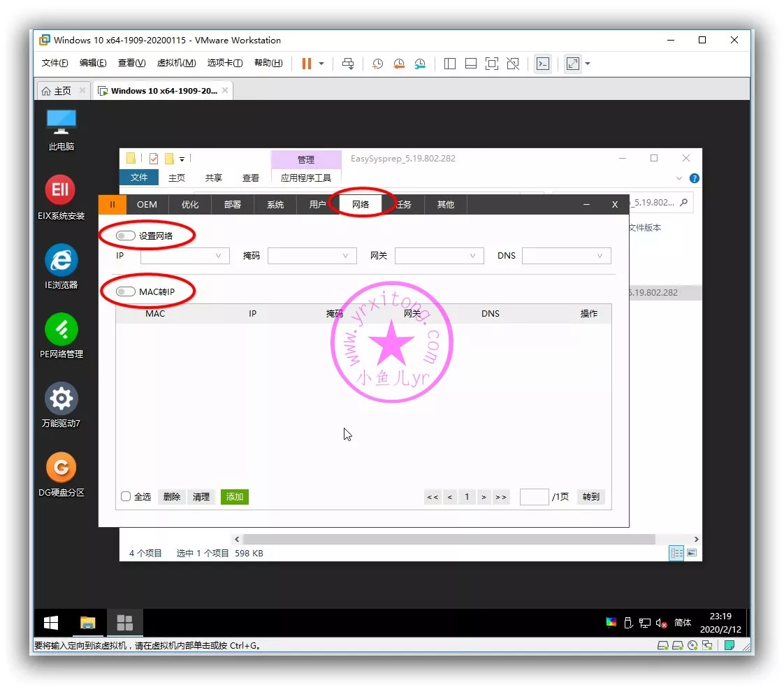784x685 pixels.
Task: Enable the 设置网络 toggle switch
Action: 126,236
